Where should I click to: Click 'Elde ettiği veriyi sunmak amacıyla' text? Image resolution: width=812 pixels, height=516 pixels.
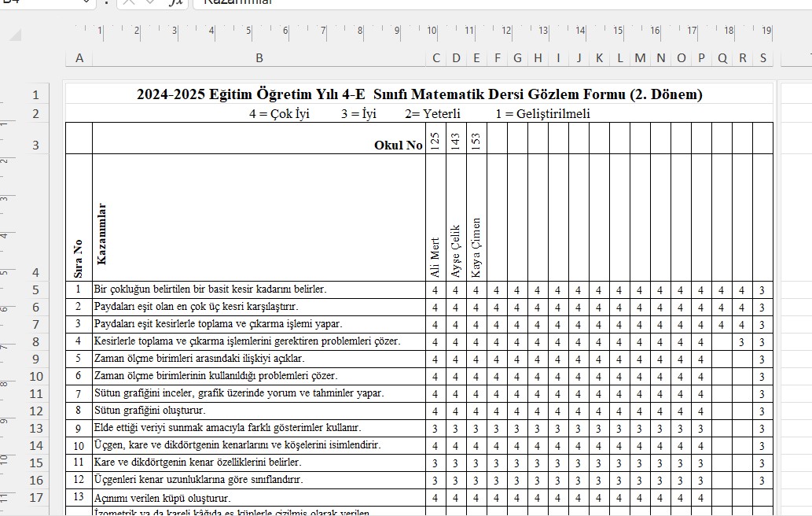point(227,427)
